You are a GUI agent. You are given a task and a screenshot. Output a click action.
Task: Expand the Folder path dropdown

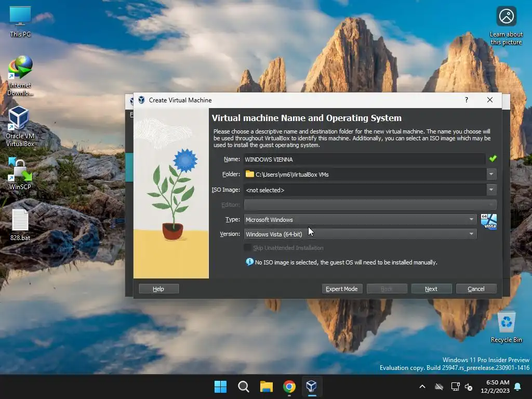(x=491, y=174)
